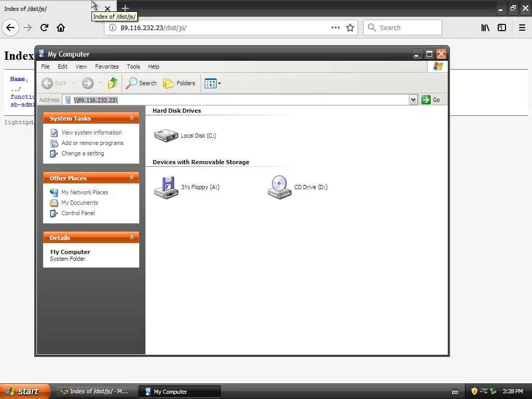Click the My Computer title bar icon
Screen dimensions: 532x399
click(x=42, y=54)
